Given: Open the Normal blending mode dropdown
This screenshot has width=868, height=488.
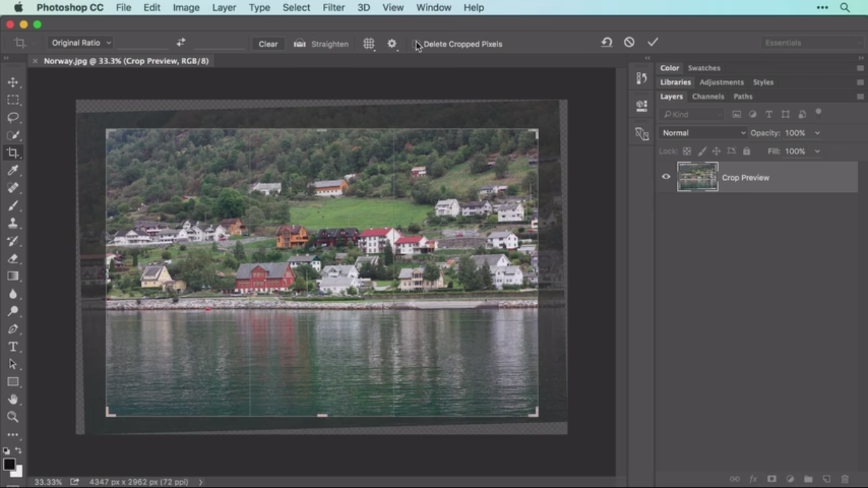Looking at the screenshot, I should click(x=703, y=133).
